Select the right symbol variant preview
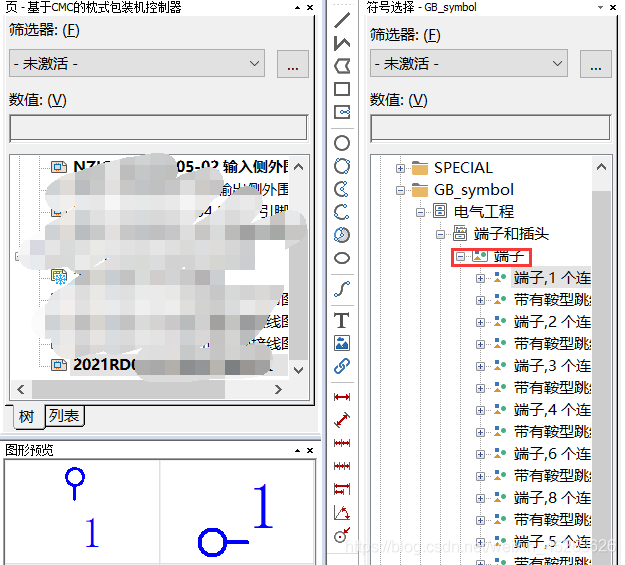The width and height of the screenshot is (626, 565). click(237, 512)
